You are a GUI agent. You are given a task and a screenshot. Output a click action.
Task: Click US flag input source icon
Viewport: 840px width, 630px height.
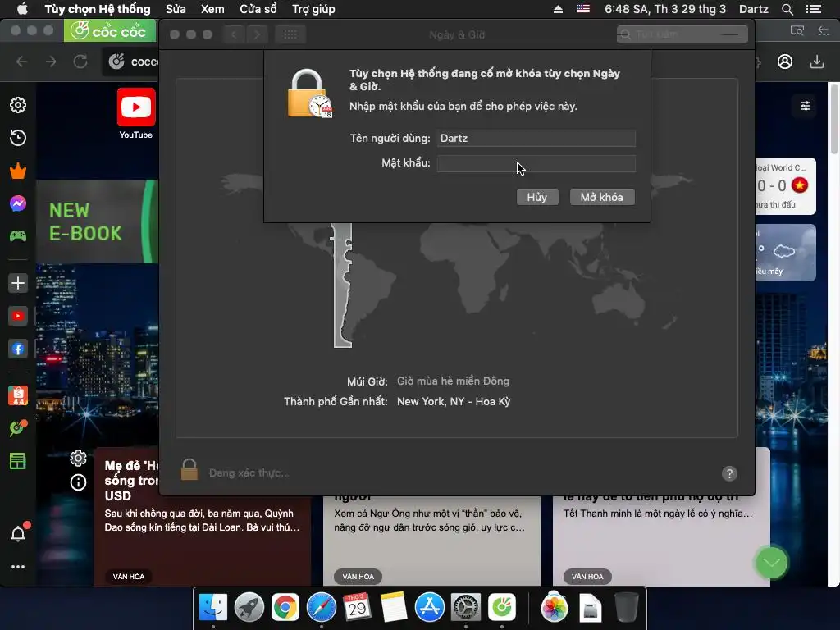[x=583, y=9]
